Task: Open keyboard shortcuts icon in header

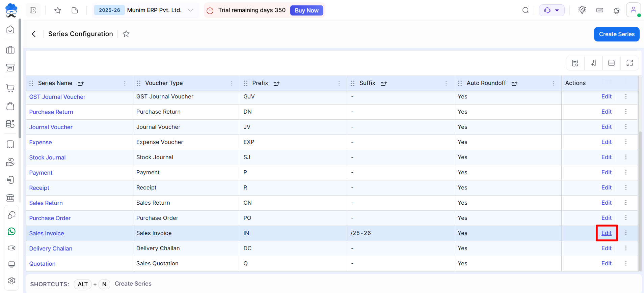Action: click(x=600, y=10)
